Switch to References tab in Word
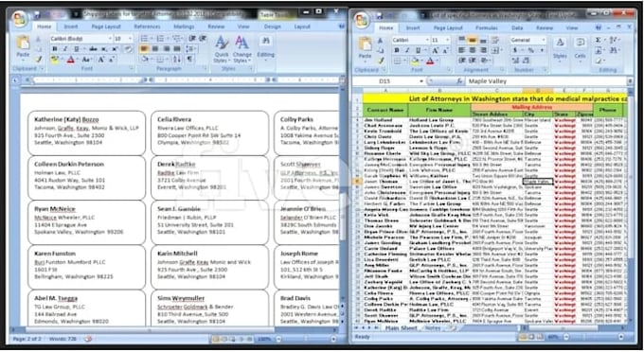This screenshot has height=352, width=644. (147, 26)
